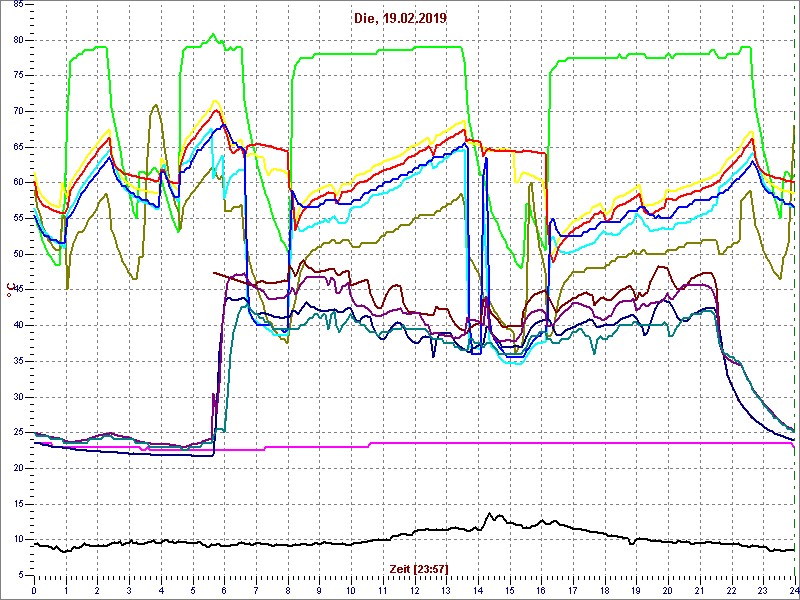The height and width of the screenshot is (600, 800).
Task: Select the 40 value on the temperature axis
Action: click(17, 326)
